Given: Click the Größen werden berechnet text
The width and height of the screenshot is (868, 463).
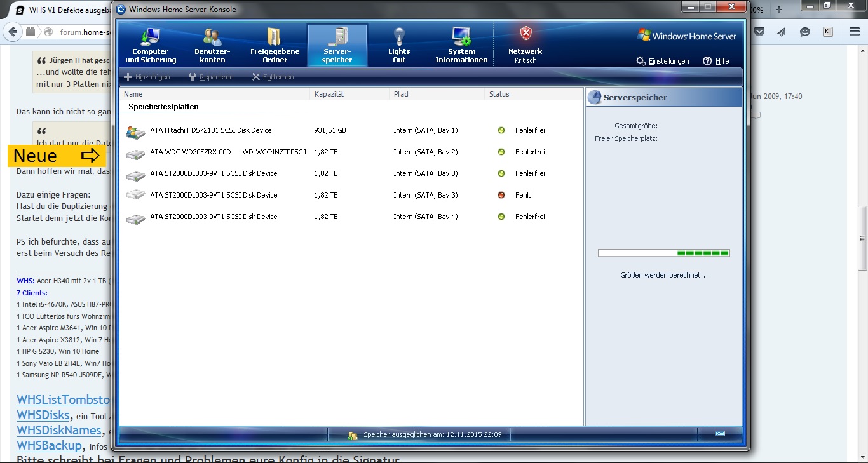Looking at the screenshot, I should (664, 275).
